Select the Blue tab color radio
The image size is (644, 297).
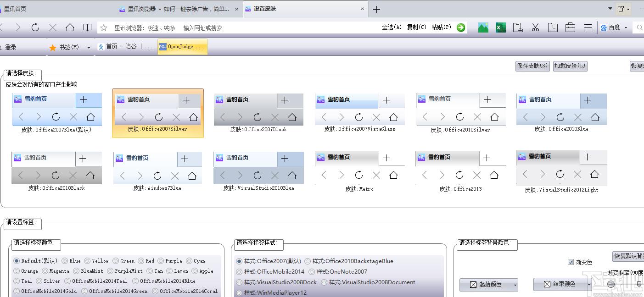pyautogui.click(x=64, y=261)
